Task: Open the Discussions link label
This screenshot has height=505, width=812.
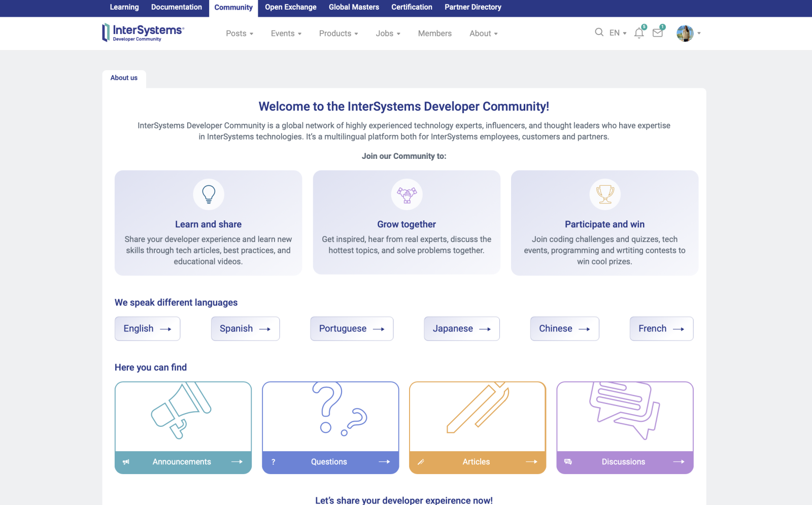Action: point(623,462)
